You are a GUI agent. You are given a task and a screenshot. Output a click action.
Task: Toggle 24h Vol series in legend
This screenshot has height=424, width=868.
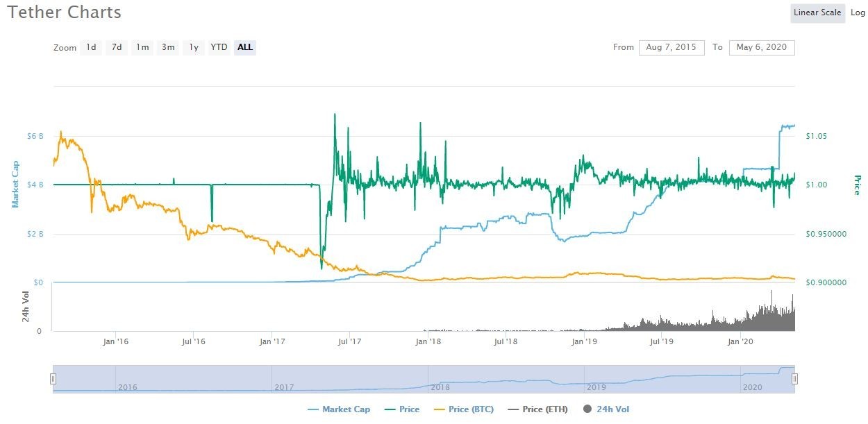[x=607, y=409]
